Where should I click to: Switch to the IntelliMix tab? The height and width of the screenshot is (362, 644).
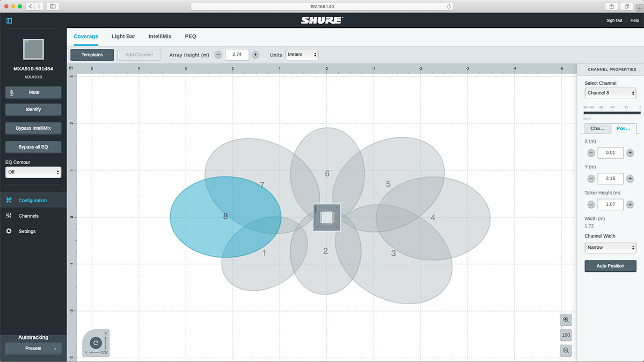(160, 36)
